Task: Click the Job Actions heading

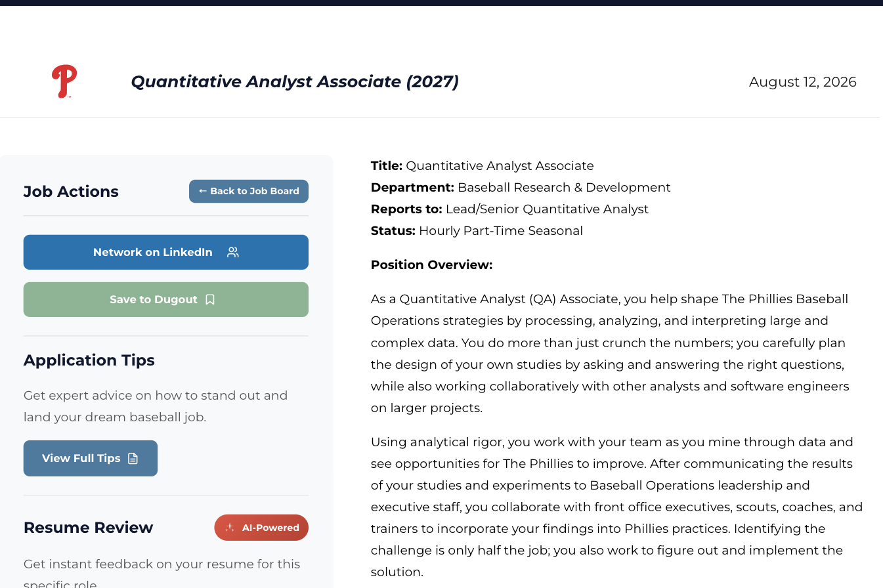Action: (x=71, y=192)
